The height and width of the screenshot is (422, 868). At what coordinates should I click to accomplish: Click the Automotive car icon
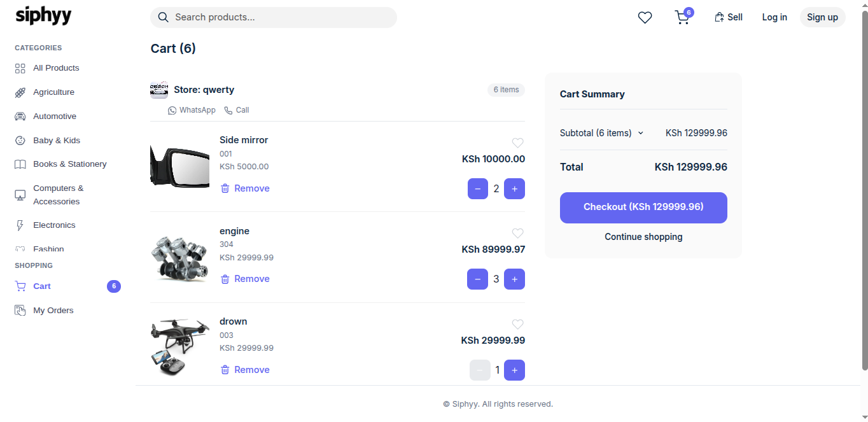tap(20, 116)
